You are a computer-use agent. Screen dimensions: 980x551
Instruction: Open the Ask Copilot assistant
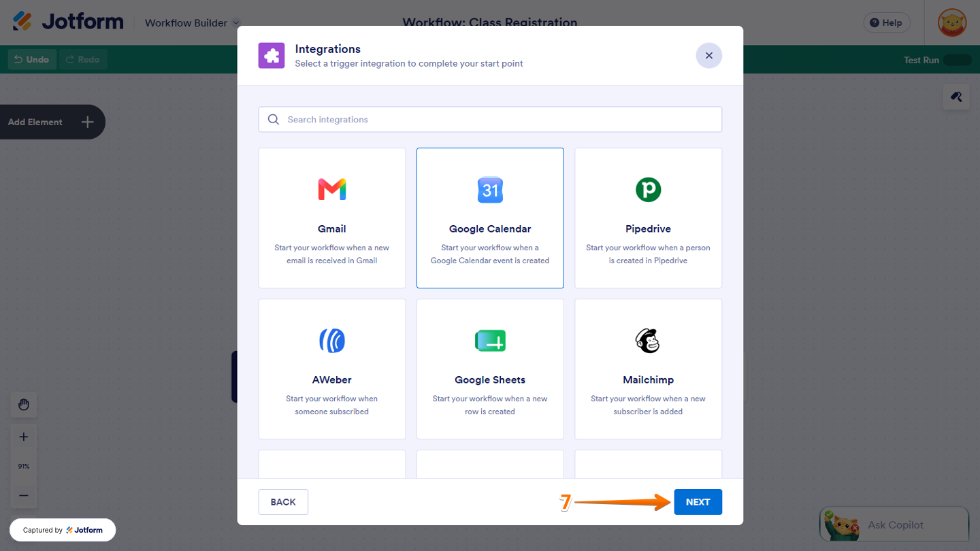click(894, 524)
